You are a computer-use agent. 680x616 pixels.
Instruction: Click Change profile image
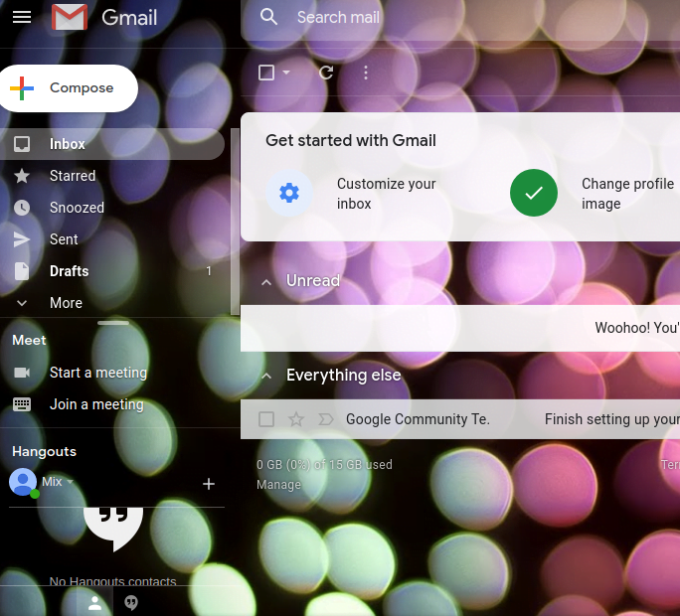(627, 194)
